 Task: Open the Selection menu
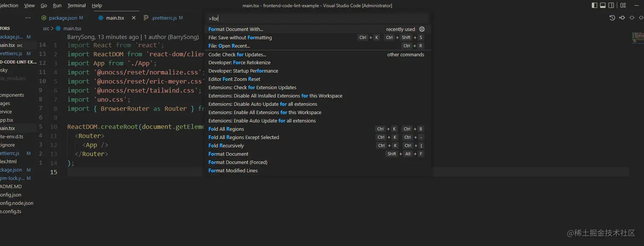tap(9, 6)
